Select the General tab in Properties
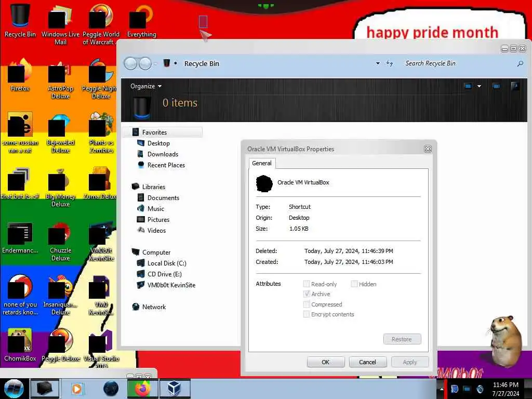This screenshot has width=532, height=399. point(262,163)
